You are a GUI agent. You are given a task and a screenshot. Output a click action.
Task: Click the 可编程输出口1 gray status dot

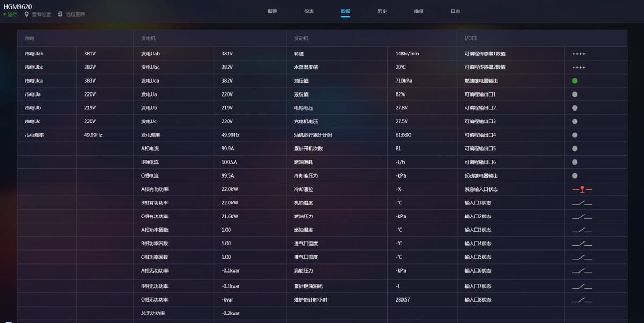click(x=575, y=94)
